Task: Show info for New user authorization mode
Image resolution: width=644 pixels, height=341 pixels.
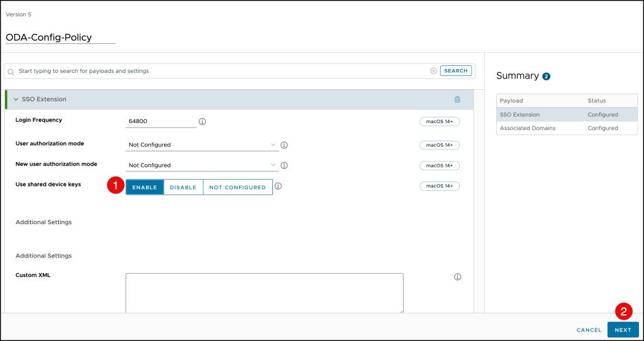Action: (x=284, y=166)
